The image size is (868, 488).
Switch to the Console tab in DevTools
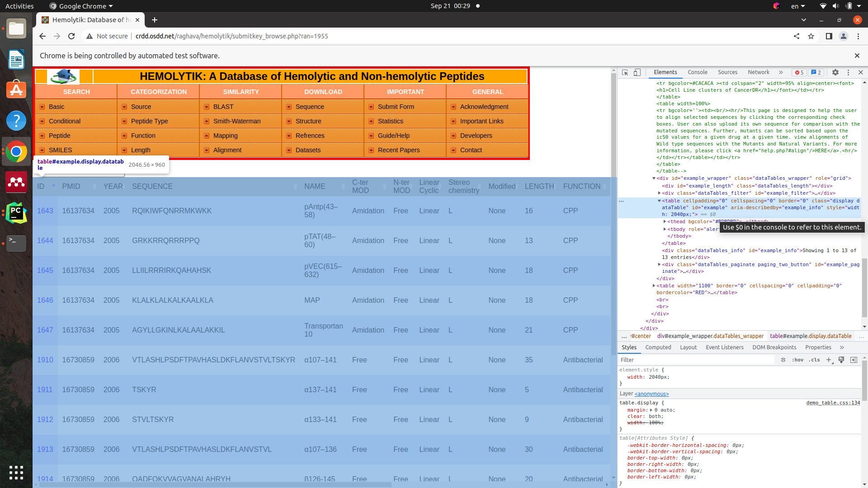(x=698, y=72)
